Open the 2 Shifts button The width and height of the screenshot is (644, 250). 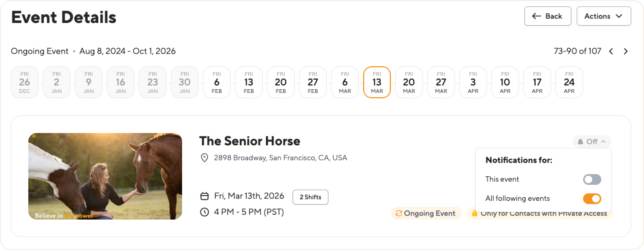[310, 197]
